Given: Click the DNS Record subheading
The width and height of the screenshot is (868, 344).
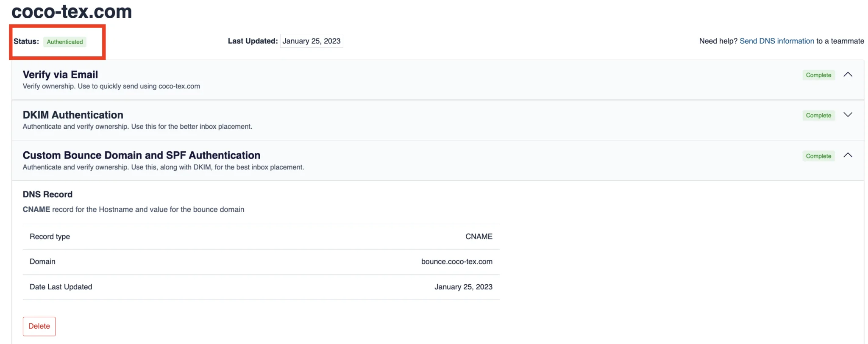Looking at the screenshot, I should tap(47, 194).
